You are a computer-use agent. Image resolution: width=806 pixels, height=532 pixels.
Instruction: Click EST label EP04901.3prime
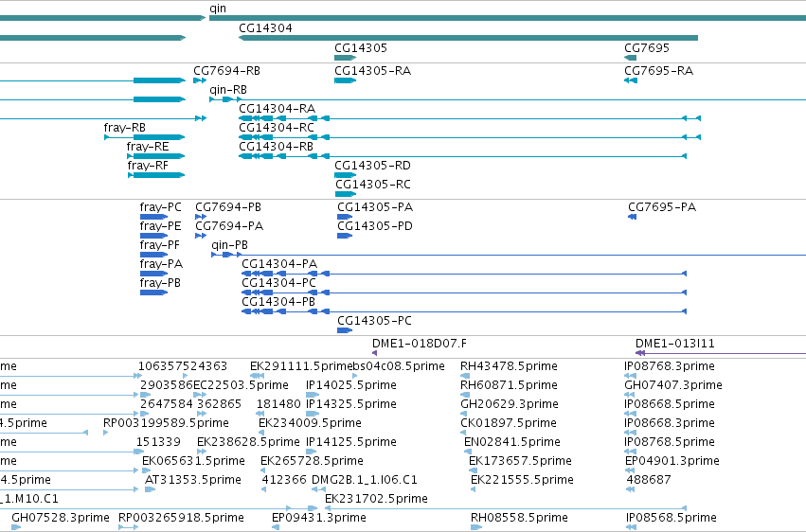pyautogui.click(x=672, y=461)
